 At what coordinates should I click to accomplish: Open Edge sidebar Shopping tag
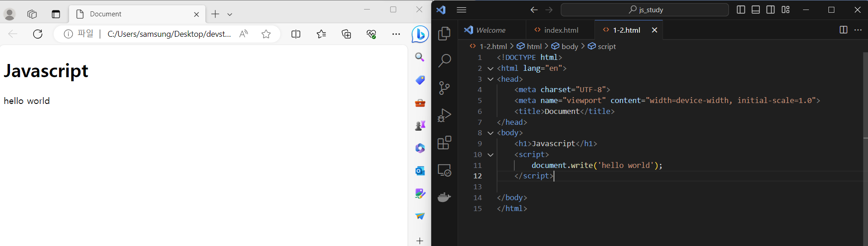[x=420, y=80]
